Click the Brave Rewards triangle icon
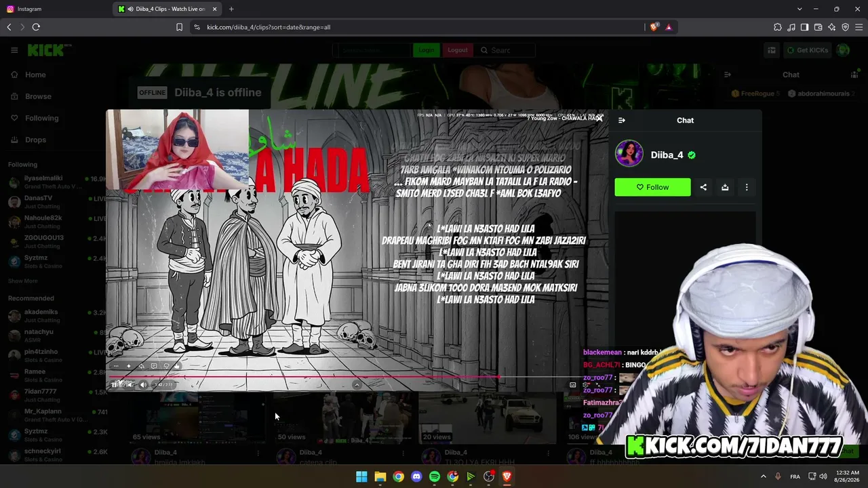The width and height of the screenshot is (868, 488). tap(669, 27)
